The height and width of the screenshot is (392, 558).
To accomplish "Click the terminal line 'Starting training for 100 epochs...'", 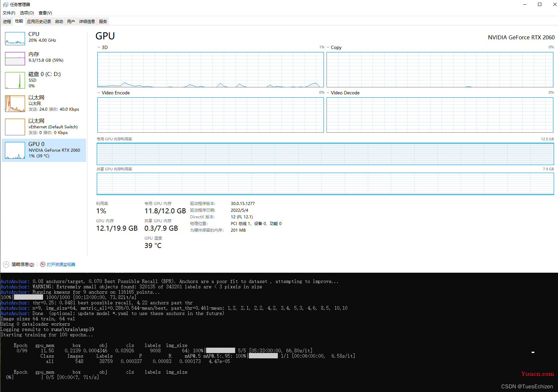I will 47,335.
